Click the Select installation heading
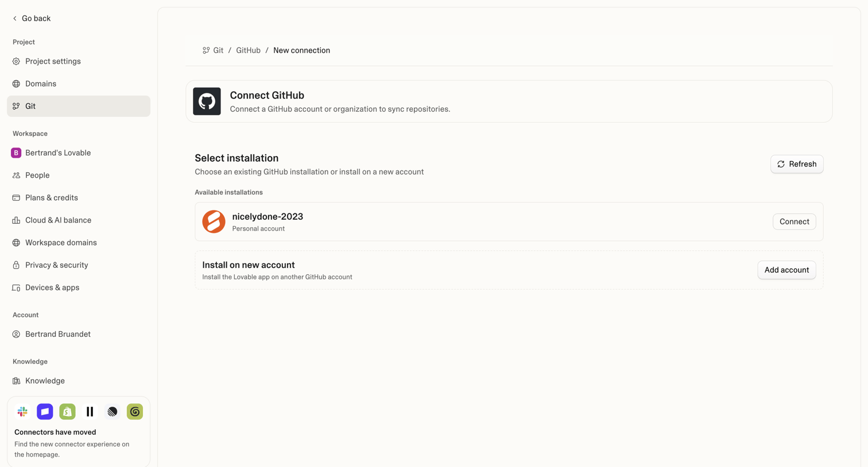Image resolution: width=868 pixels, height=467 pixels. 237,158
